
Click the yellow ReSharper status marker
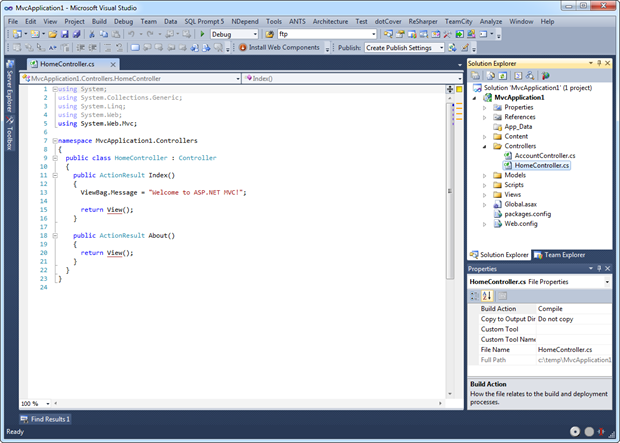pos(459,89)
